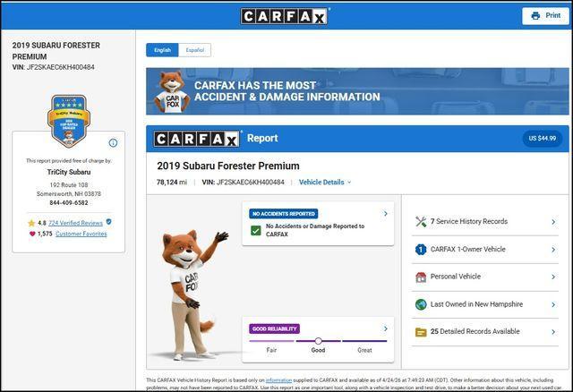Follow the 'information' link in the disclaimer
This screenshot has width=573, height=392.
pyautogui.click(x=278, y=380)
